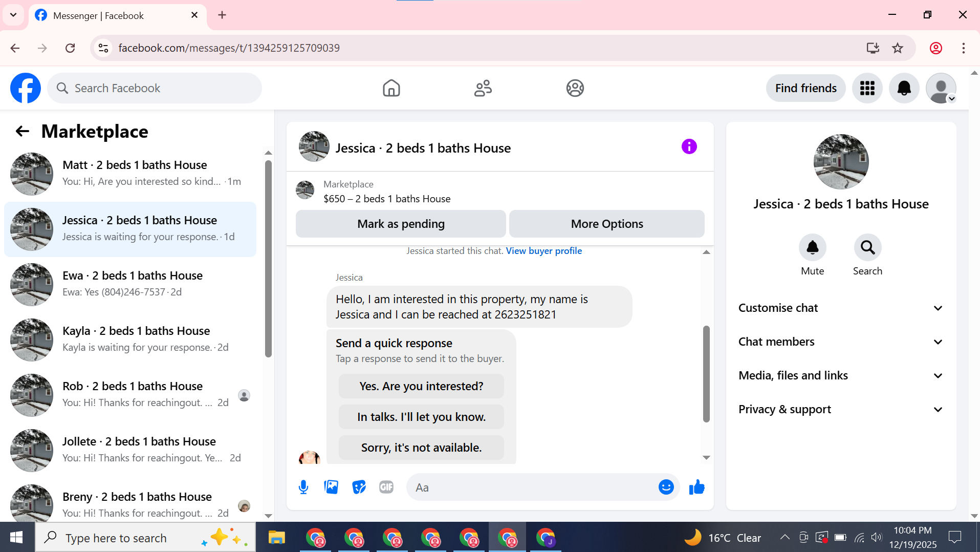Click Jessica's listing photo in right panel
Image resolution: width=980 pixels, height=552 pixels.
(x=841, y=162)
